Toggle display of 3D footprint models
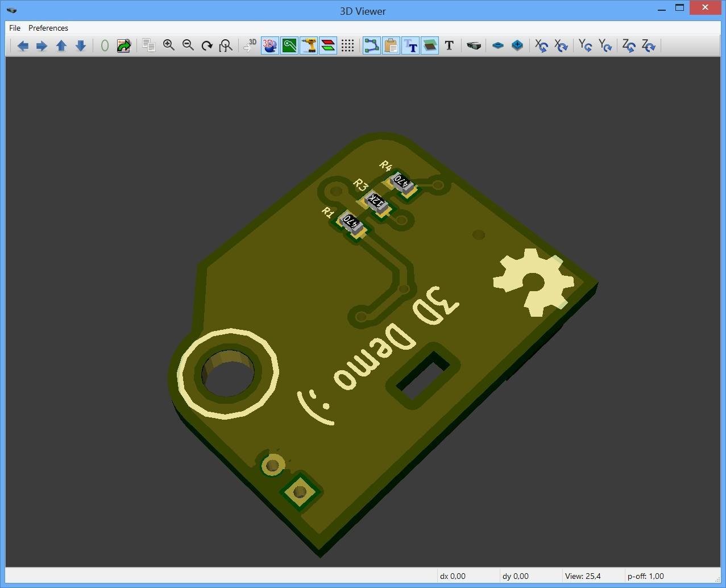This screenshot has width=726, height=588. 270,45
